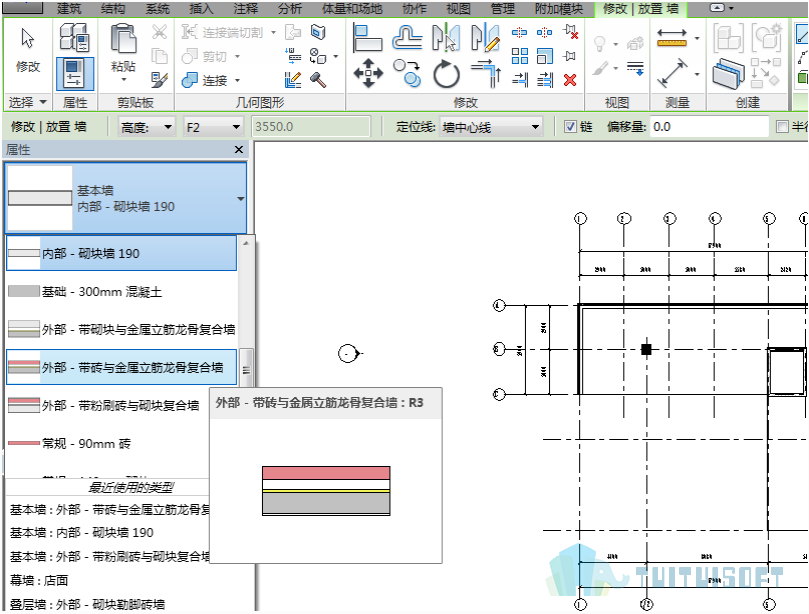This screenshot has width=809, height=614.
Task: Open the View (视图) ribbon tab
Action: (x=458, y=9)
